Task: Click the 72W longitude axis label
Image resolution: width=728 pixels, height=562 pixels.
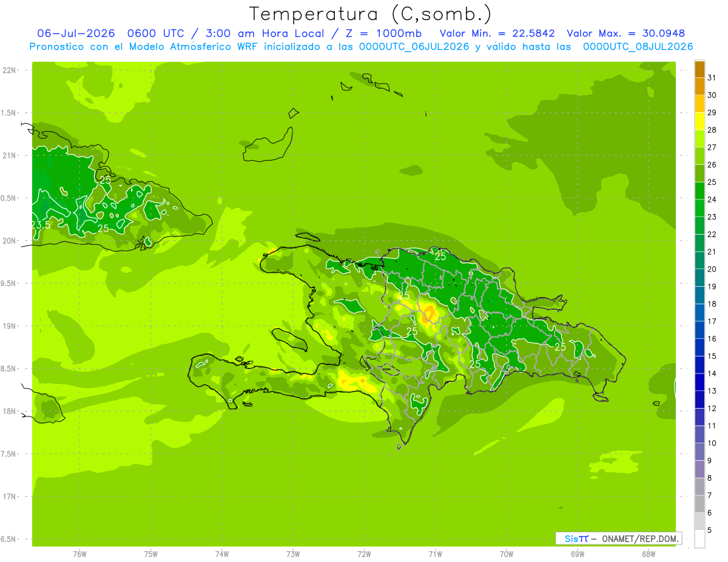Action: (364, 554)
